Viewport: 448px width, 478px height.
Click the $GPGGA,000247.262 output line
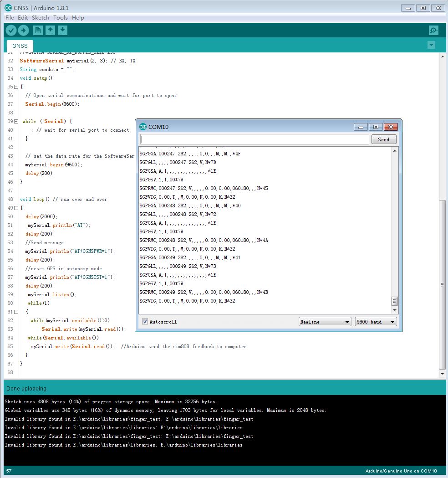(x=190, y=154)
